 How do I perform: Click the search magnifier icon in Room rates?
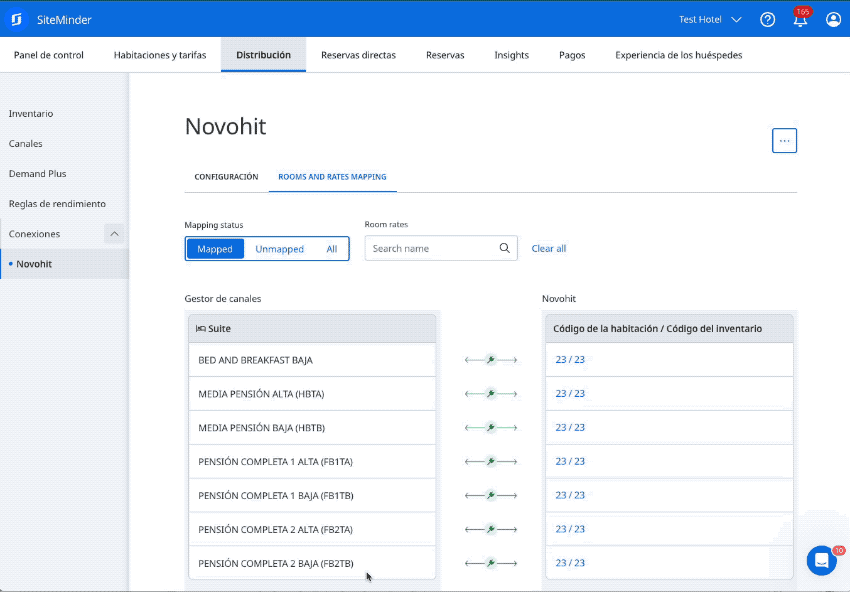pyautogui.click(x=504, y=248)
